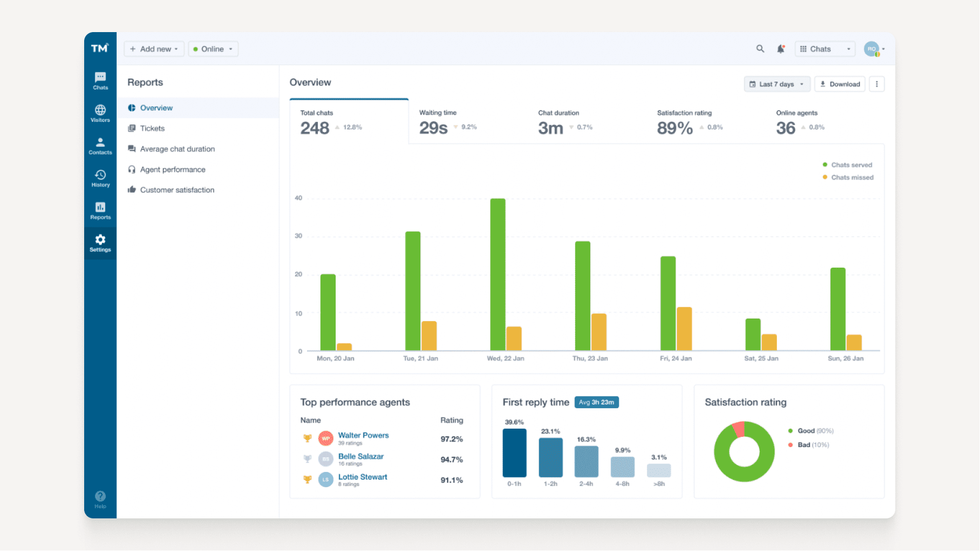
Task: Open Contacts from the left sidebar
Action: [x=100, y=146]
